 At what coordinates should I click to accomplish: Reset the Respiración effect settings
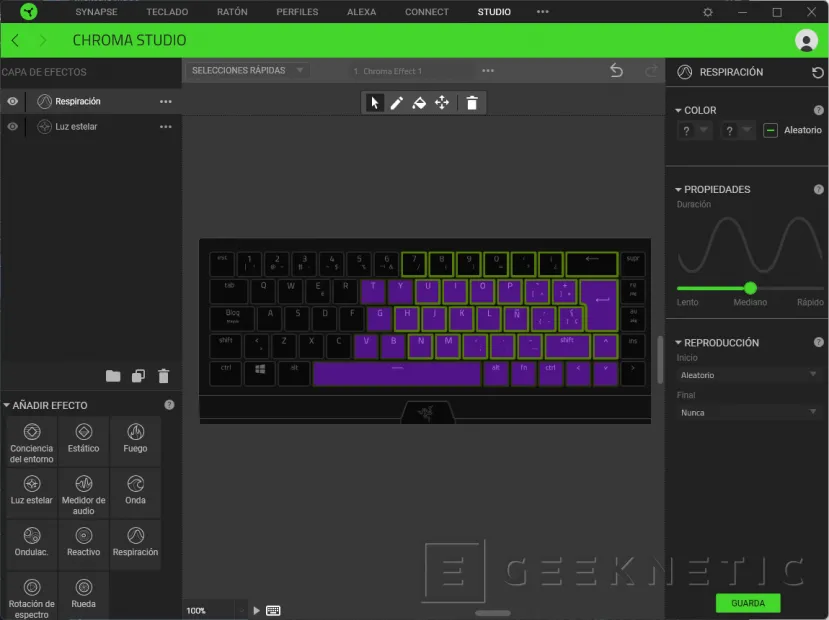pos(817,72)
